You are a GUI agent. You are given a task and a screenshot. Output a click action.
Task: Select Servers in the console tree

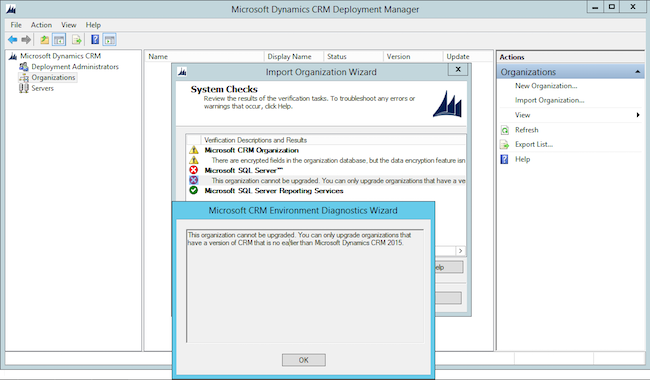[43, 88]
